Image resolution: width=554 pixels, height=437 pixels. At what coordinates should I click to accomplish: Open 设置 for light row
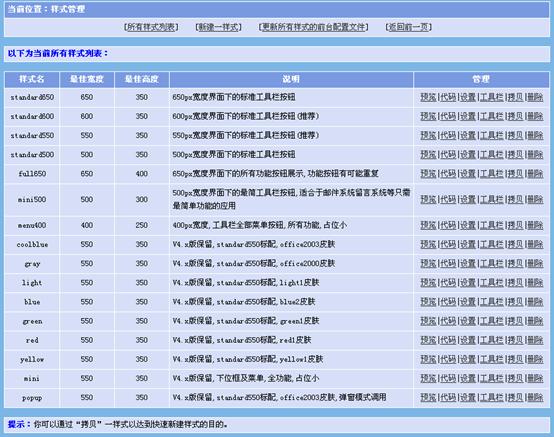click(x=468, y=282)
